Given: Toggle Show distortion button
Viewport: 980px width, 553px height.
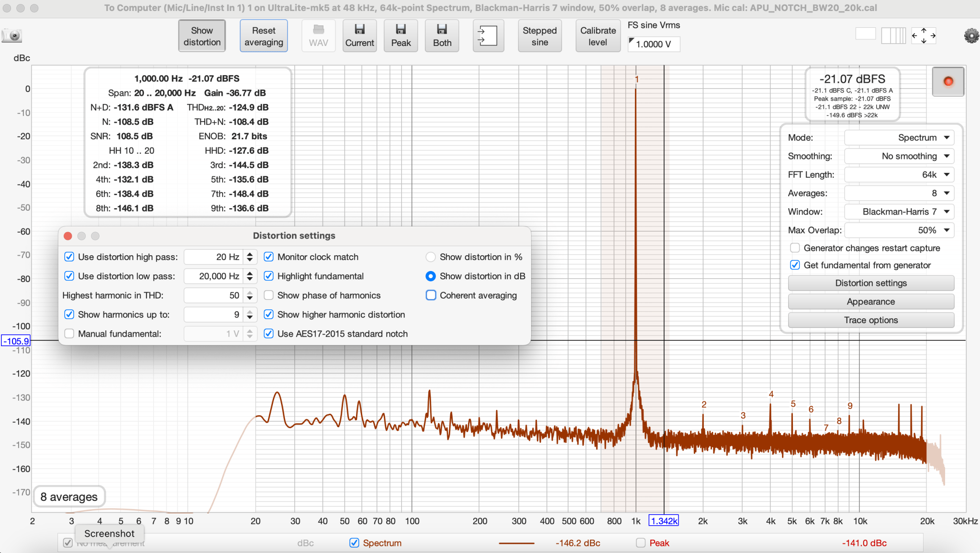Looking at the screenshot, I should pos(202,36).
